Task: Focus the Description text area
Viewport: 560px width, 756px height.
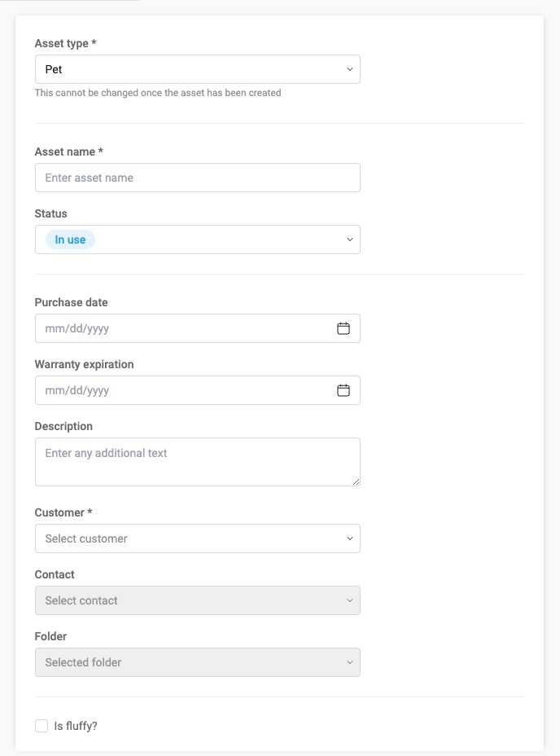Action: pyautogui.click(x=198, y=462)
